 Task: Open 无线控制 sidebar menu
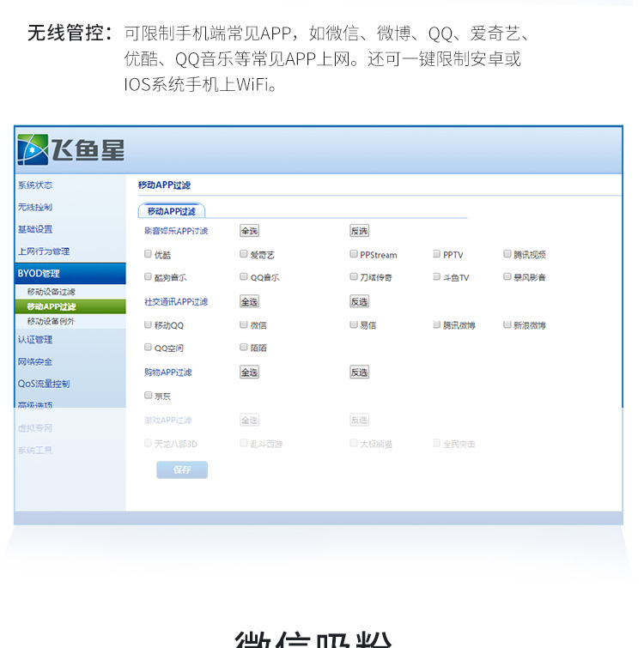[34, 207]
